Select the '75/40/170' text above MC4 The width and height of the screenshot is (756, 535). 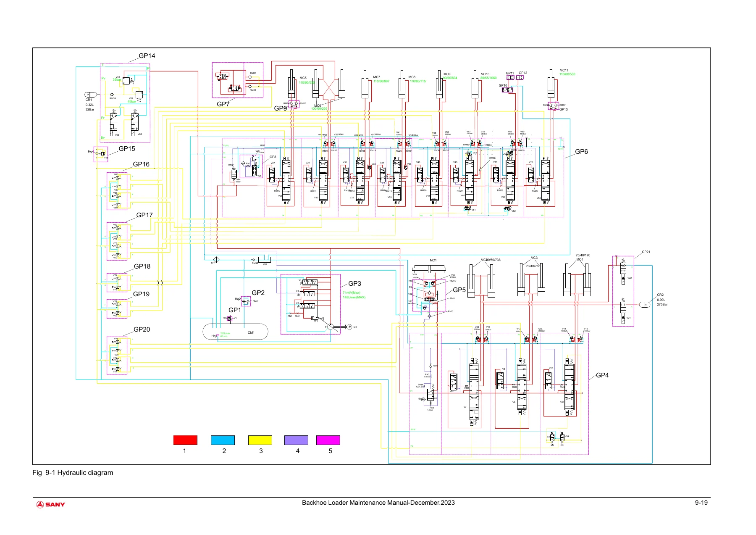click(583, 255)
